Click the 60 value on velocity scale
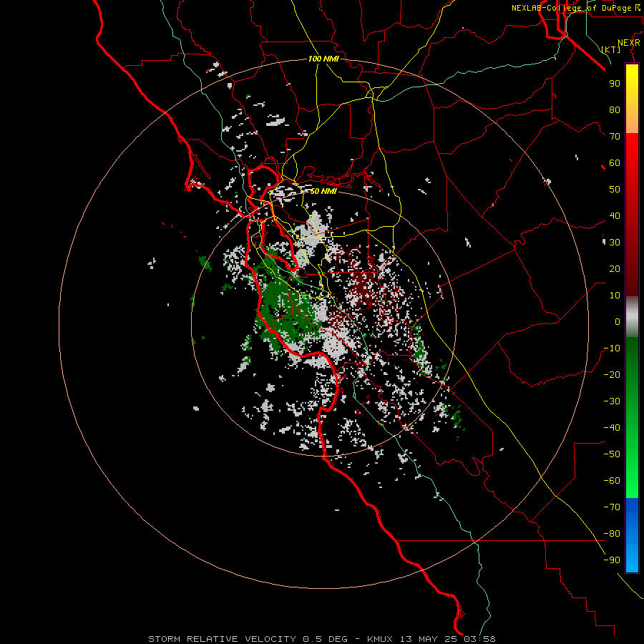The image size is (644, 644). click(x=615, y=162)
